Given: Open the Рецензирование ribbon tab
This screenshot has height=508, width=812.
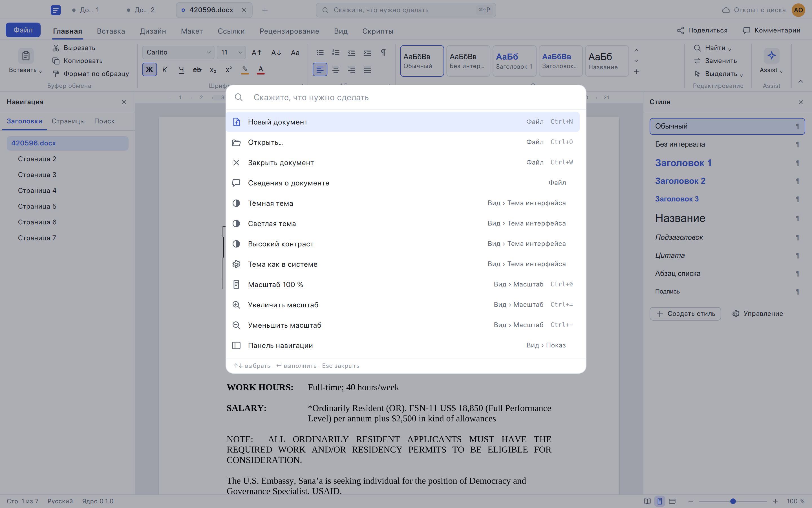Looking at the screenshot, I should 289,31.
